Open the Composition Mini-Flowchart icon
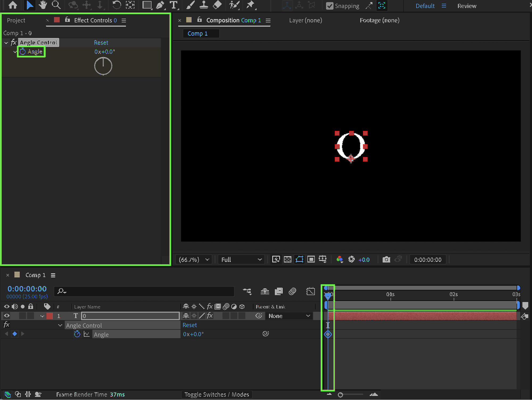The width and height of the screenshot is (532, 400). [247, 291]
